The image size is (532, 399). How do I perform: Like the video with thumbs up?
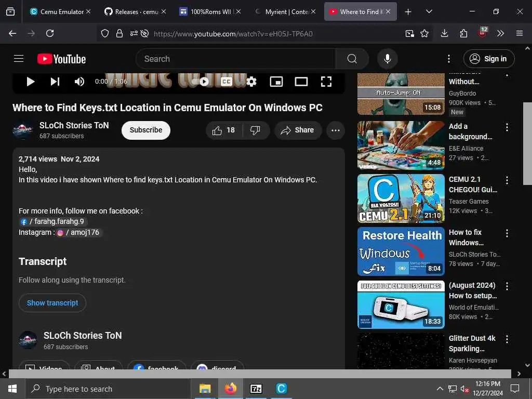point(224,130)
